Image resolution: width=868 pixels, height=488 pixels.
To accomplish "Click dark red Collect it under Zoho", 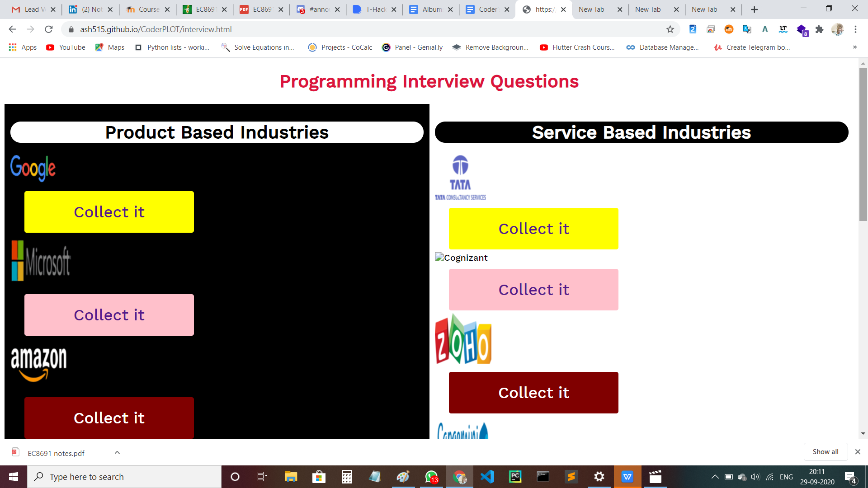I will (x=533, y=393).
